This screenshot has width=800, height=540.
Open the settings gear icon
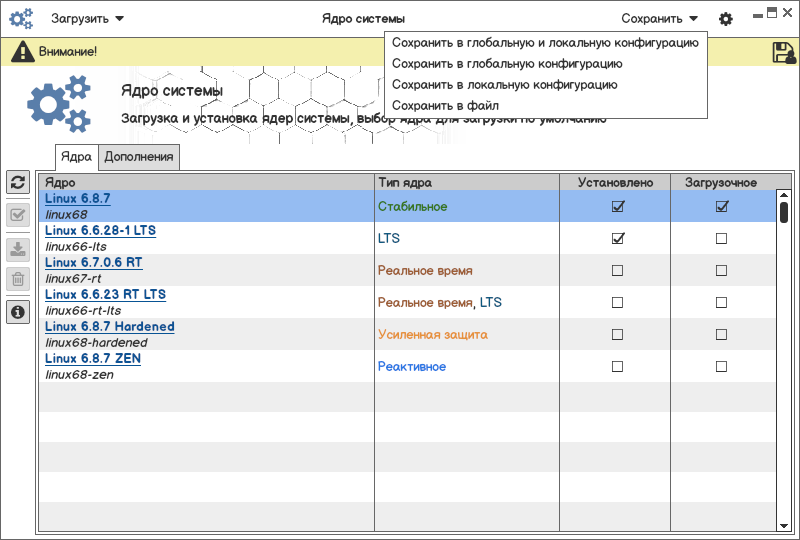[726, 19]
